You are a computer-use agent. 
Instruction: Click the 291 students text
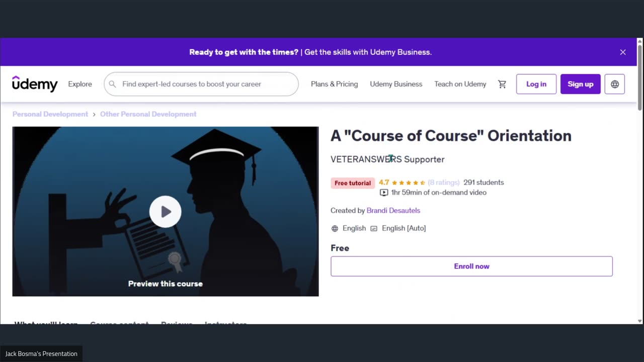484,183
